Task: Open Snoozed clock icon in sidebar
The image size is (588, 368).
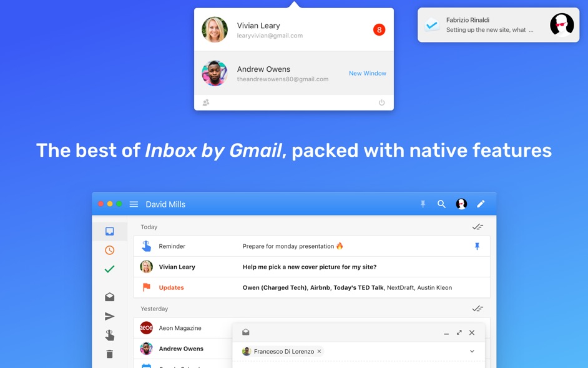Action: point(109,250)
